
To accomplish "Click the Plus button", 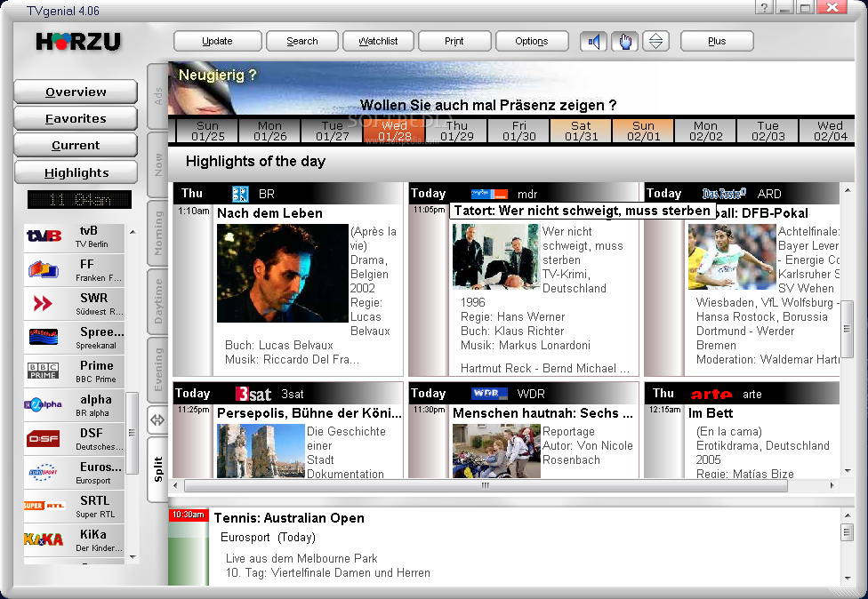I will (717, 42).
